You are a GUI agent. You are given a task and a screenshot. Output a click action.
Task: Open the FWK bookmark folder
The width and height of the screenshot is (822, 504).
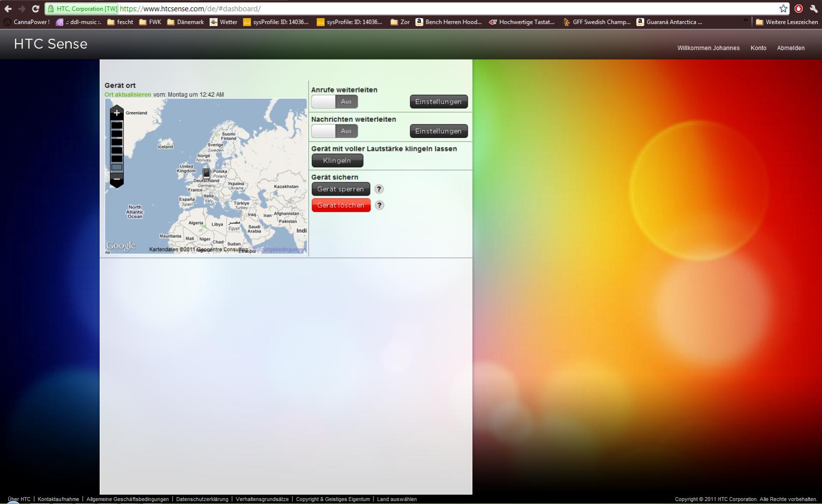[150, 22]
